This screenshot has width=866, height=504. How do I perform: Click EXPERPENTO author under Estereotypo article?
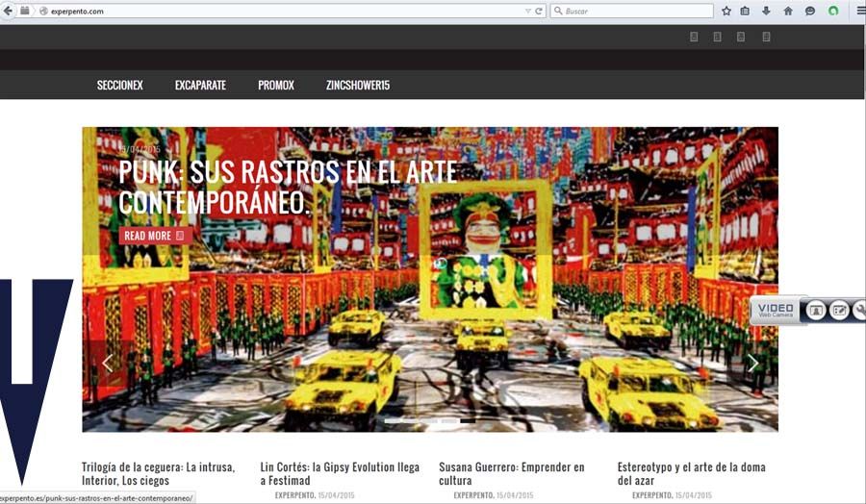pyautogui.click(x=652, y=495)
